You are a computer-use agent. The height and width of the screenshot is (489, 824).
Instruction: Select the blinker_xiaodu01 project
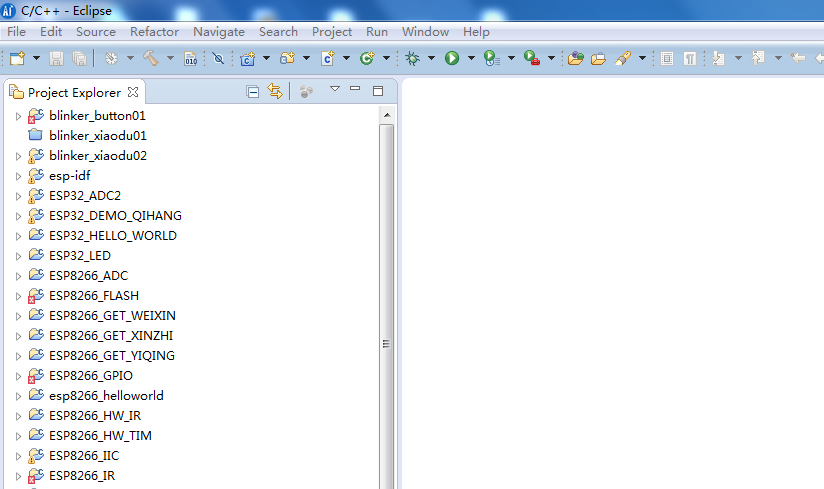[x=98, y=136]
